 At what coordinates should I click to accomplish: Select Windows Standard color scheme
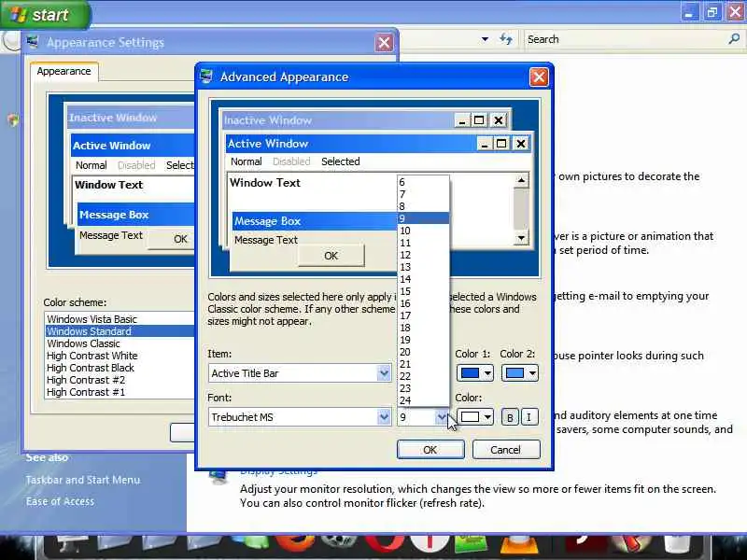click(x=120, y=331)
